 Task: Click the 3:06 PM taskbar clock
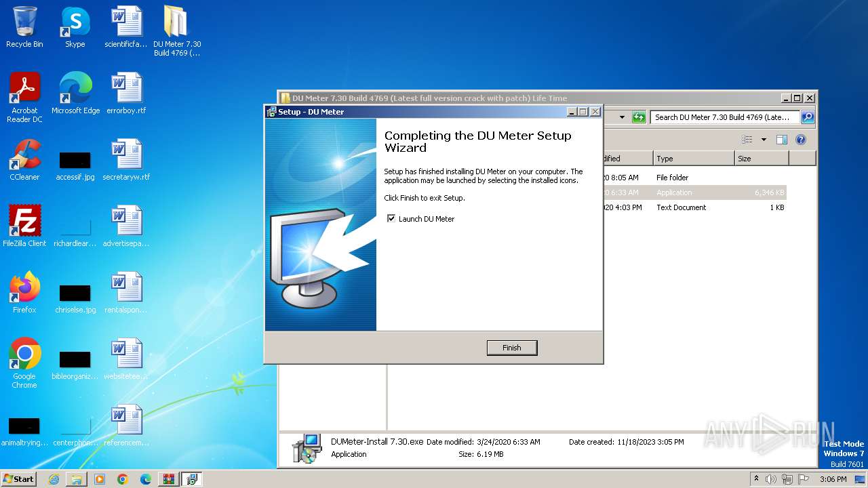tap(833, 479)
